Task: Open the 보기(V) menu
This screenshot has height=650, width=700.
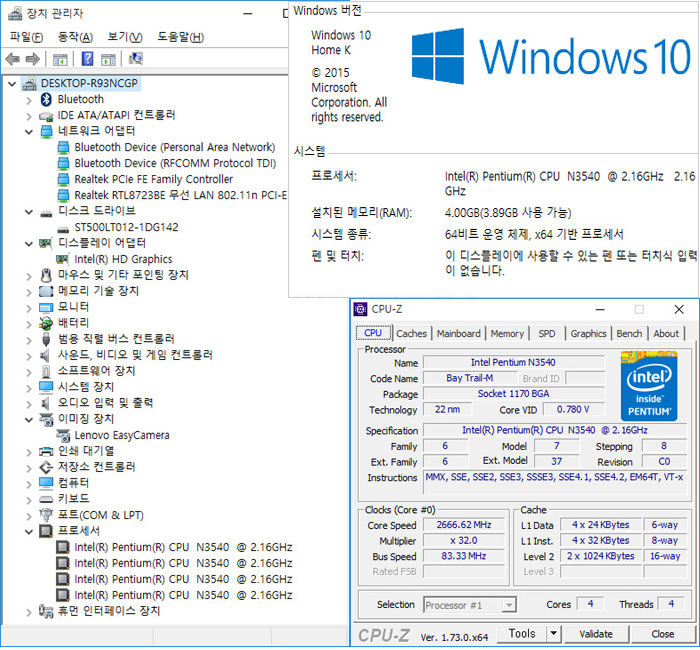Action: (x=125, y=38)
